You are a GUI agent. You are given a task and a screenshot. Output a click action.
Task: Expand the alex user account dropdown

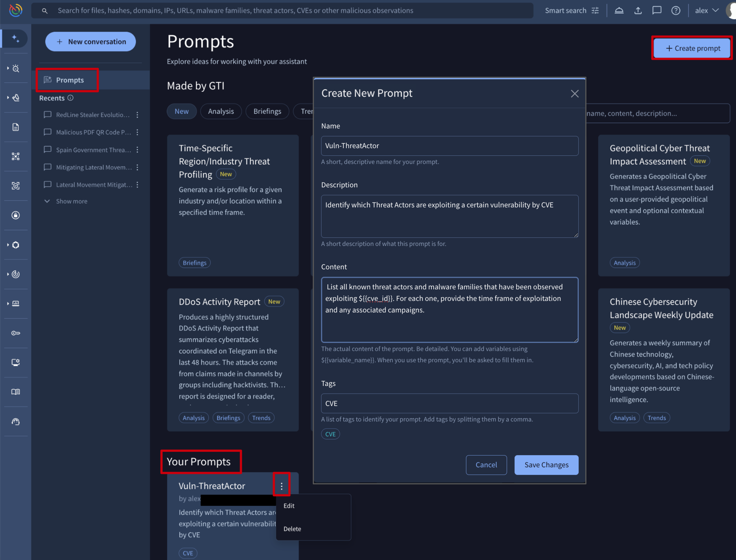click(x=706, y=11)
